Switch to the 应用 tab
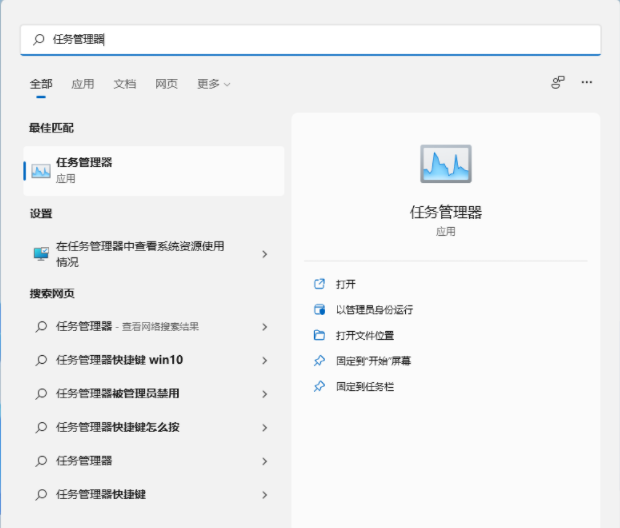The image size is (620, 528). pos(82,84)
